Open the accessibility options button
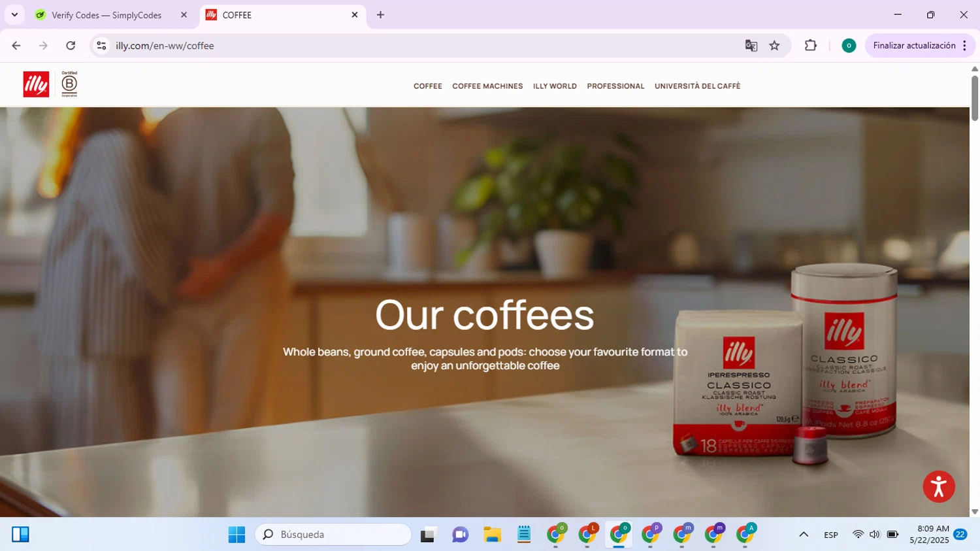This screenshot has width=980, height=551. click(939, 486)
